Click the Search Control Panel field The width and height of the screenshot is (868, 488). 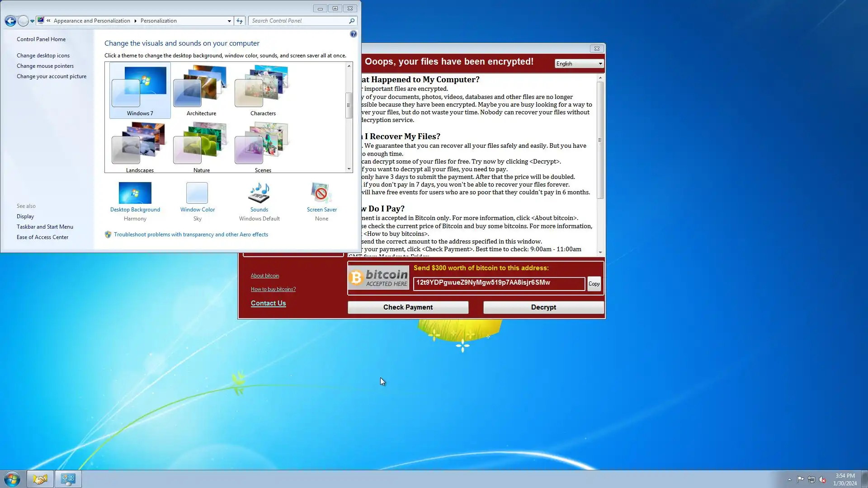coord(298,21)
